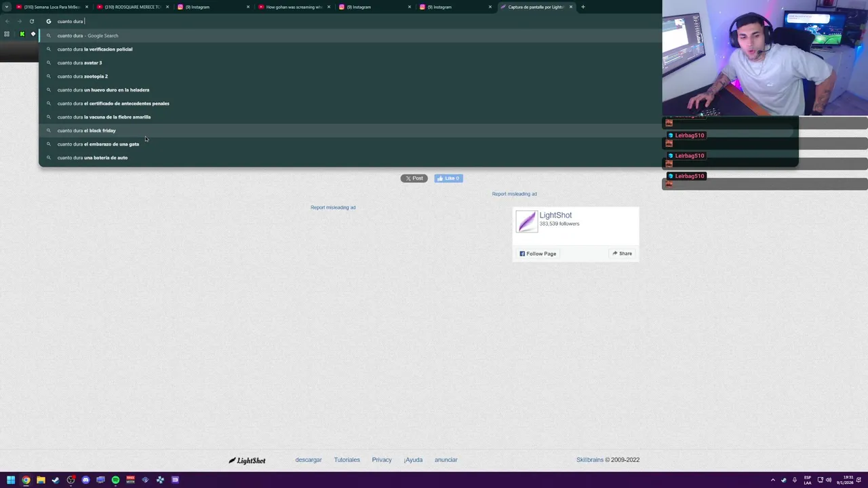Switch to 'Semana Loca Para MrBeast' YouTube tab

tap(52, 7)
